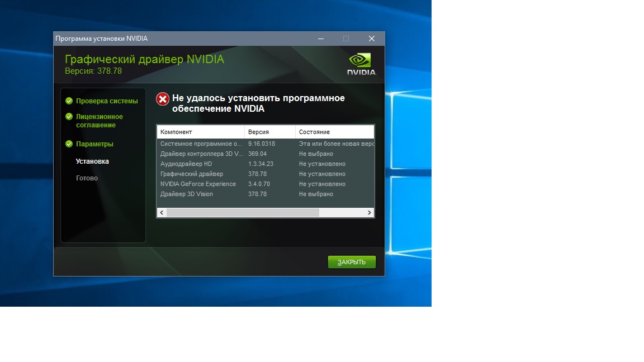Viewport: 644px width, 362px height.
Task: Click the horizontal scrollbar thumb
Action: coord(243,213)
